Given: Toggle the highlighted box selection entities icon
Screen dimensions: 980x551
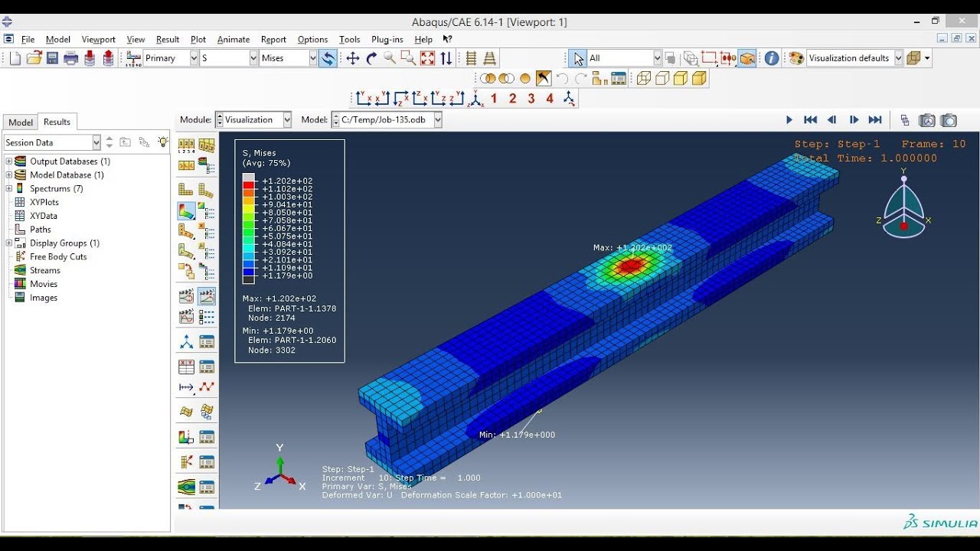Looking at the screenshot, I should 747,58.
